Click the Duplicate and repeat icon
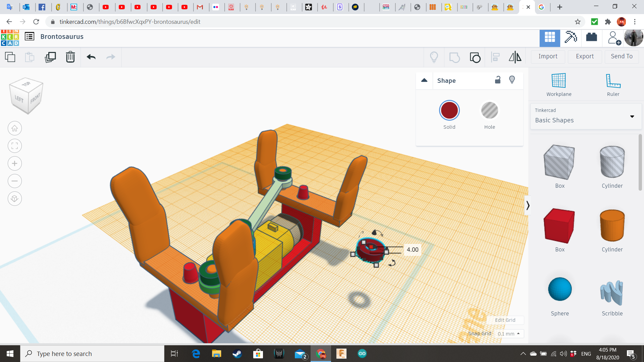The image size is (644, 362). coord(50,57)
